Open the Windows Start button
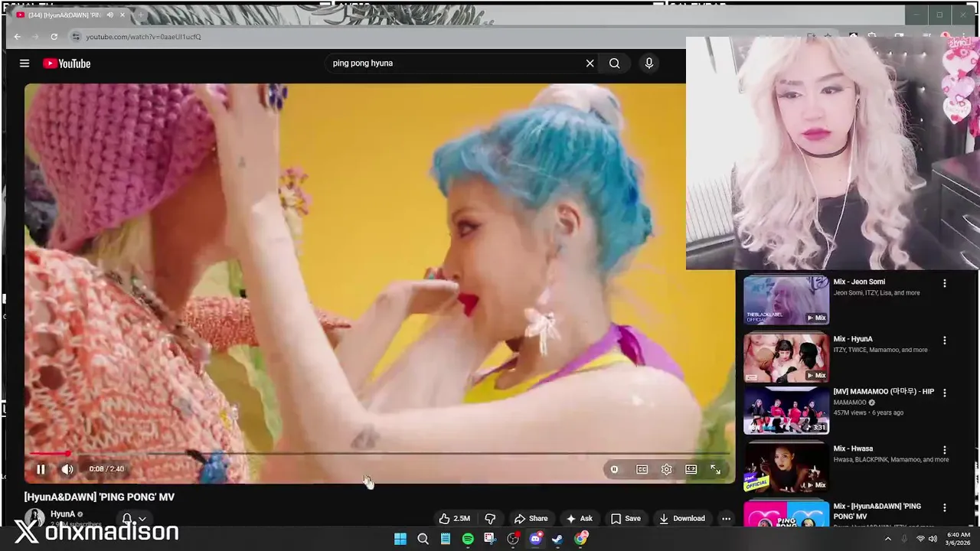Image resolution: width=980 pixels, height=551 pixels. click(x=400, y=539)
